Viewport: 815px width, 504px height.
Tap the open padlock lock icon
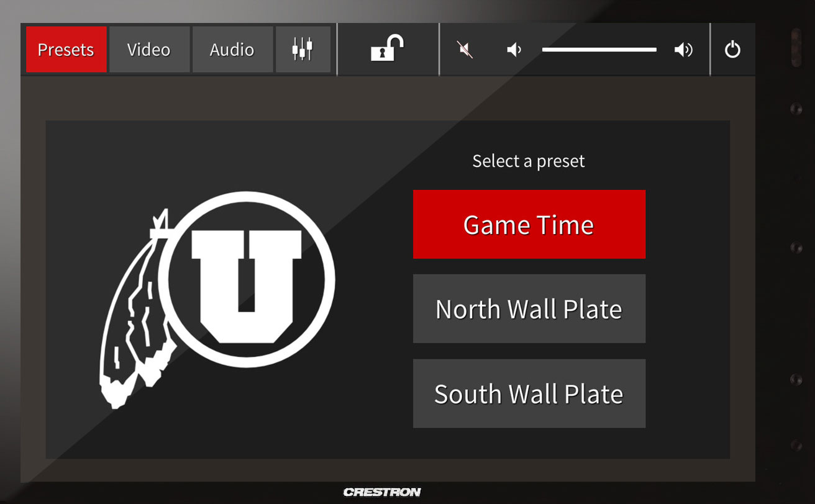[x=387, y=48]
